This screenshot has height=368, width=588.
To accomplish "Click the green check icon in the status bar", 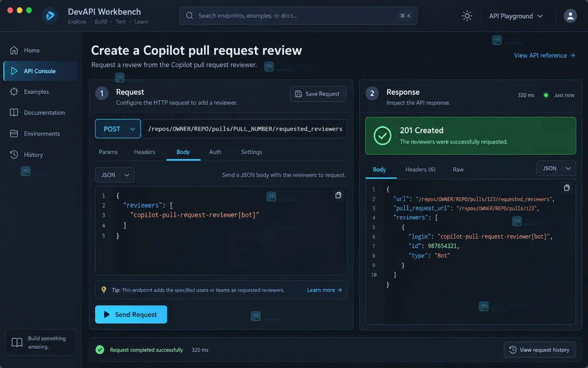I will click(100, 350).
